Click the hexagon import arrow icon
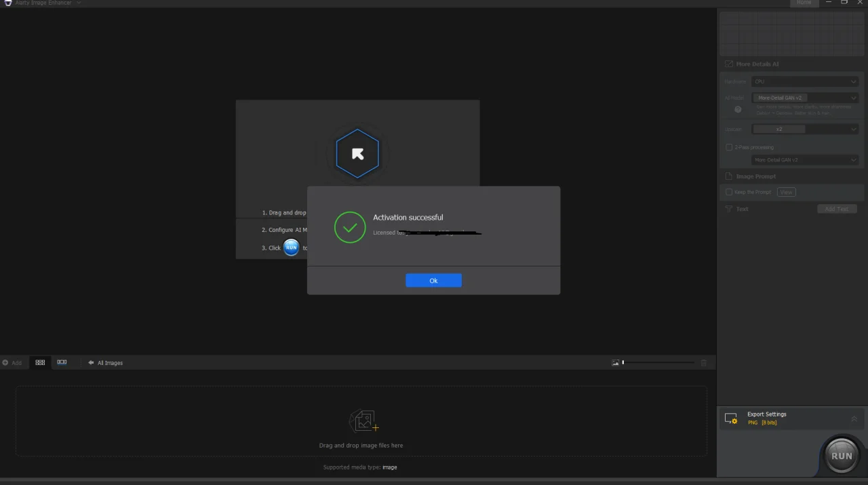Image resolution: width=868 pixels, height=485 pixels. pos(357,154)
